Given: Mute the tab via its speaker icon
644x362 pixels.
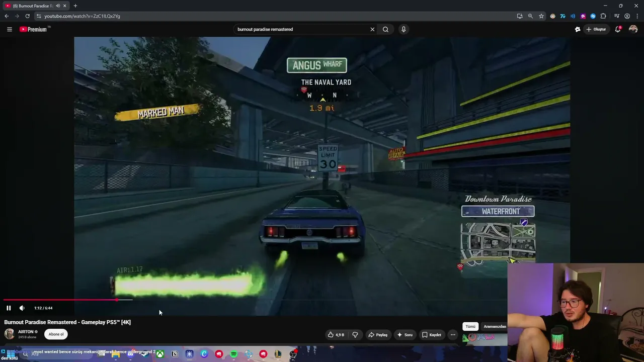Looking at the screenshot, I should pyautogui.click(x=57, y=6).
